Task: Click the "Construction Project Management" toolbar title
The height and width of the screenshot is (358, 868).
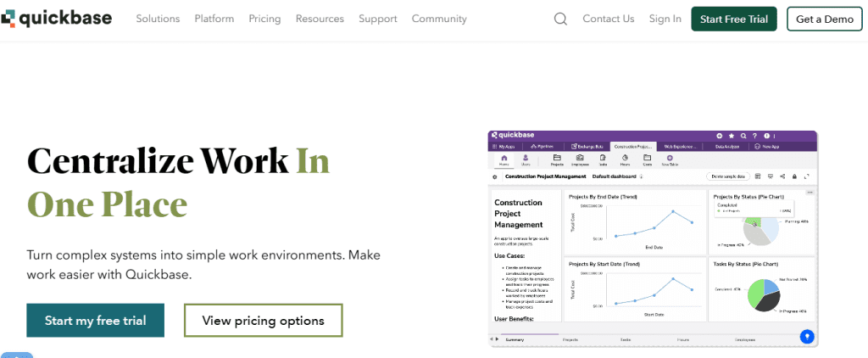Action: point(545,176)
